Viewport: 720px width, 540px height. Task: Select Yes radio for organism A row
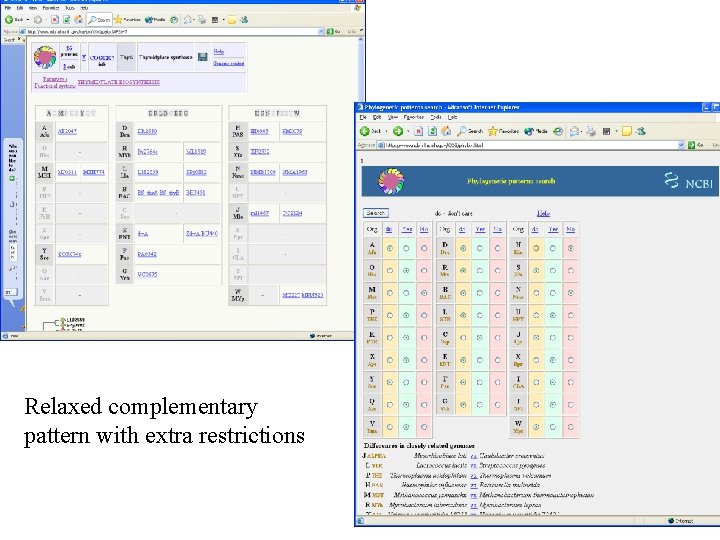(406, 248)
